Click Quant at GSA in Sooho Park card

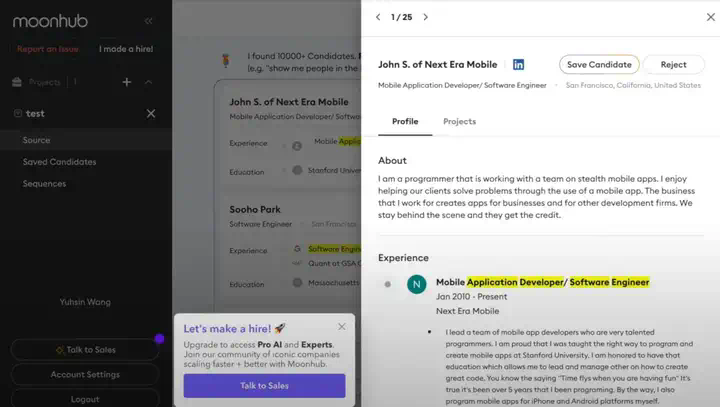point(334,263)
